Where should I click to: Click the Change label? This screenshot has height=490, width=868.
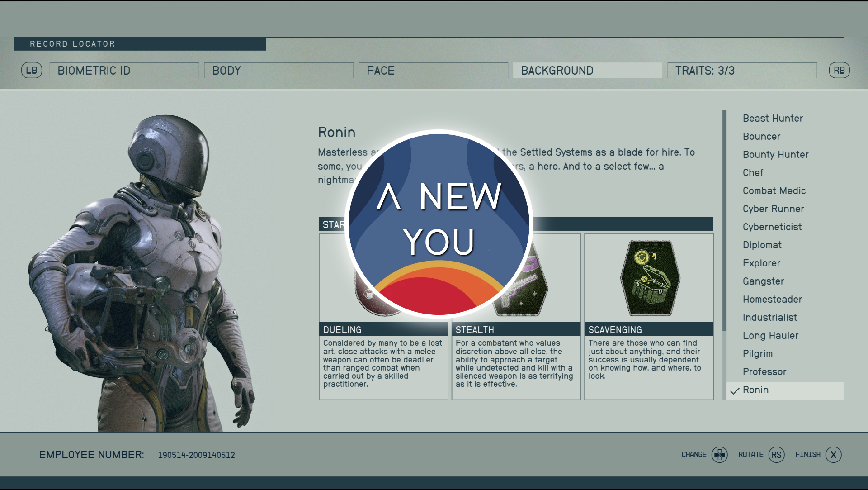(693, 455)
